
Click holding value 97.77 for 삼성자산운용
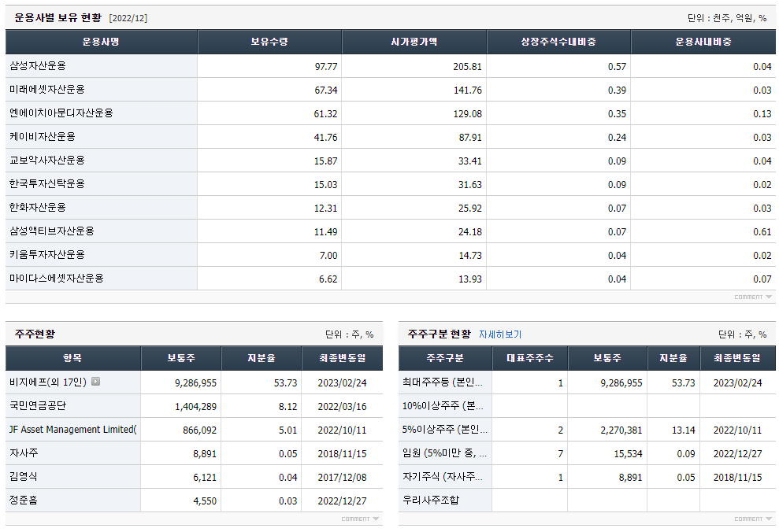point(326,66)
